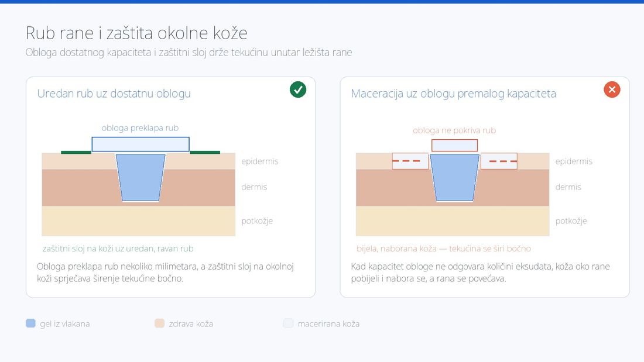644x362 pixels.
Task: Click the 'potkožje' label in right diagram
Action: coord(571,221)
